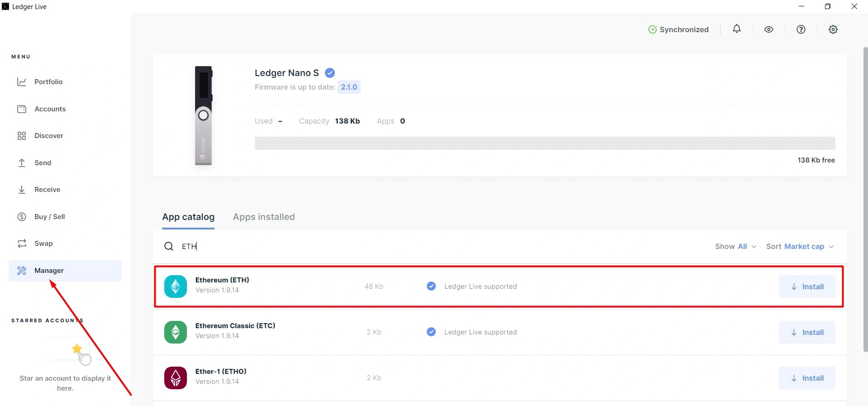Open help question mark icon
Image resolution: width=868 pixels, height=406 pixels.
[801, 29]
